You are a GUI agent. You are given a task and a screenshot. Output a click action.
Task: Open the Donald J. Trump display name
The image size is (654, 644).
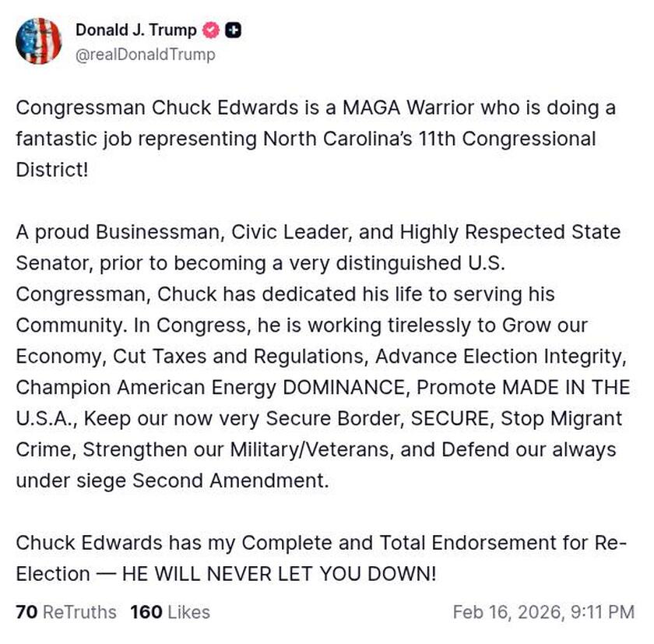[x=135, y=30]
